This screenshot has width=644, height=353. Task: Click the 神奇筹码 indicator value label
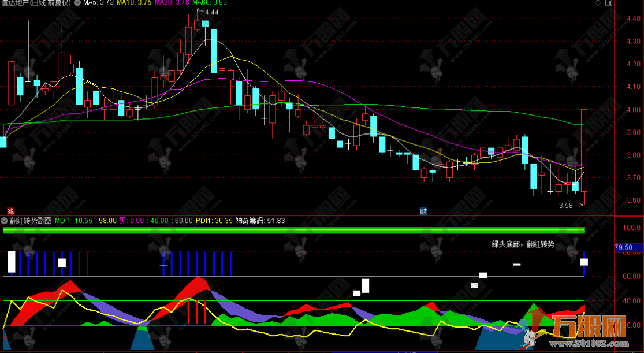coord(260,220)
